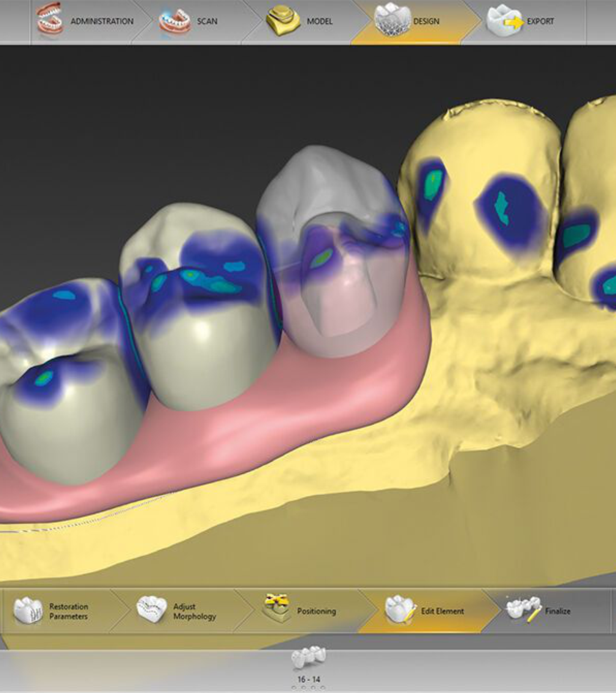Click the fourth dot below 16 - 14

[x=323, y=688]
